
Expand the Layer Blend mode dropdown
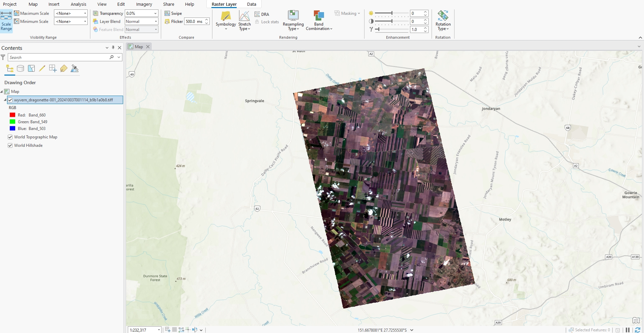tap(155, 22)
